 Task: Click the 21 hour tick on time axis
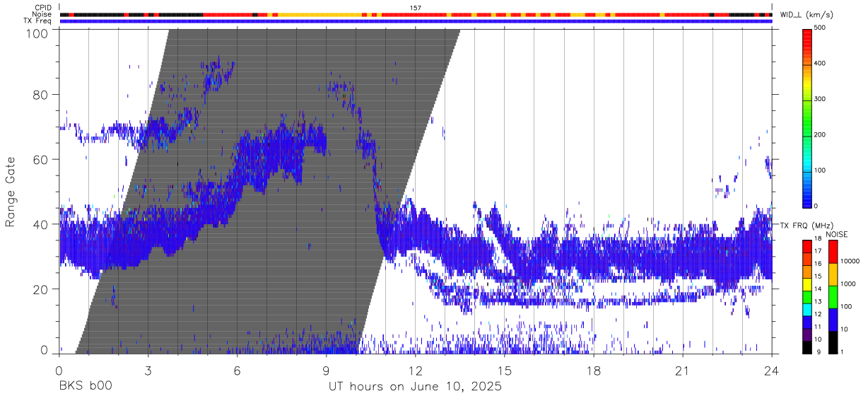683,371
